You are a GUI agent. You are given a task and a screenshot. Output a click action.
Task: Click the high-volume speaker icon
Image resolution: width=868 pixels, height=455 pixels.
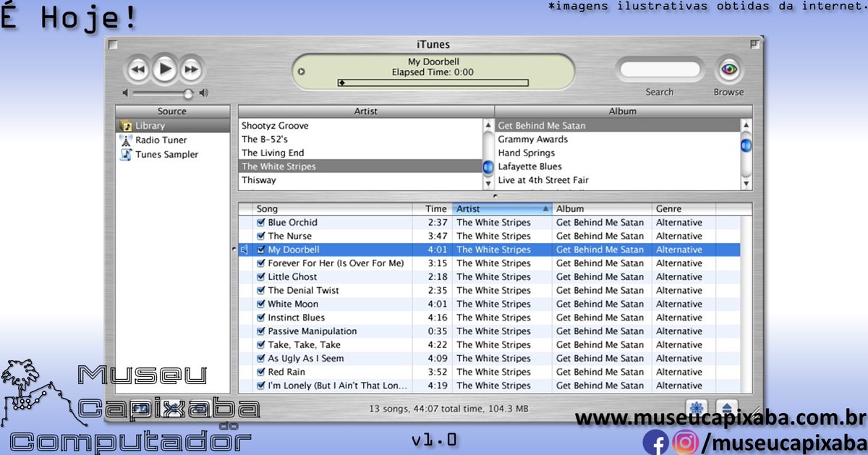pyautogui.click(x=203, y=93)
